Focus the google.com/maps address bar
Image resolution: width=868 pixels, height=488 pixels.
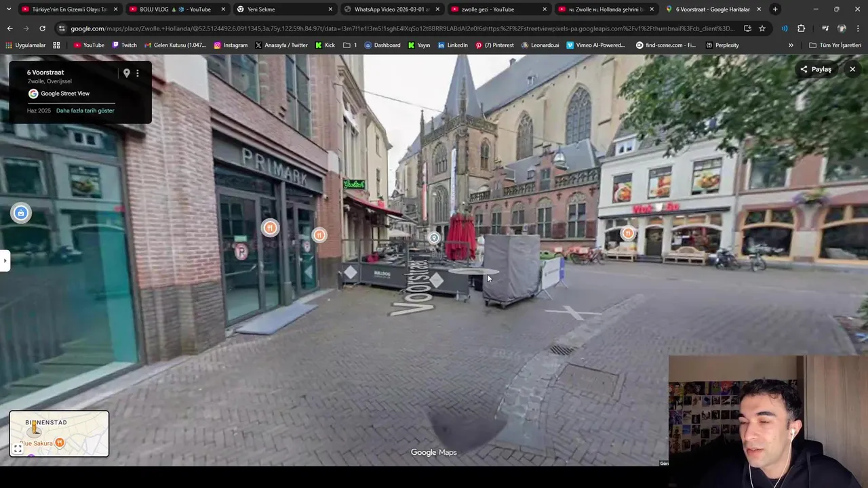[402, 28]
